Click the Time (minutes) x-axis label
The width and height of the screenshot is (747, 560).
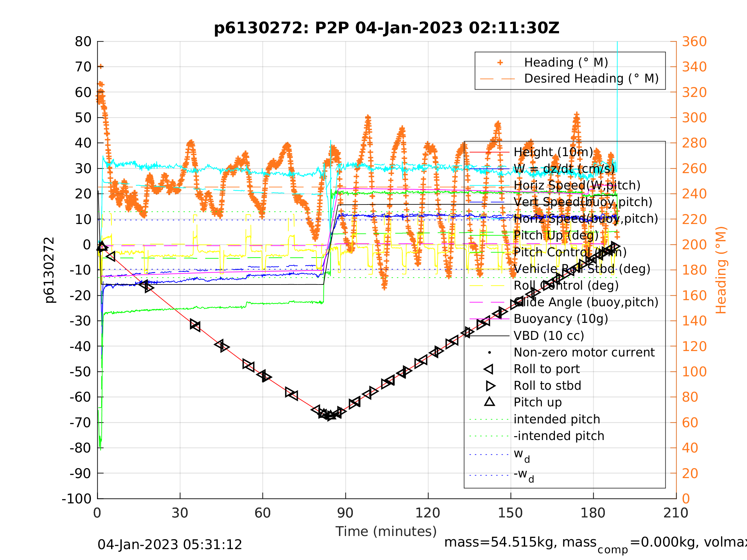(x=386, y=531)
